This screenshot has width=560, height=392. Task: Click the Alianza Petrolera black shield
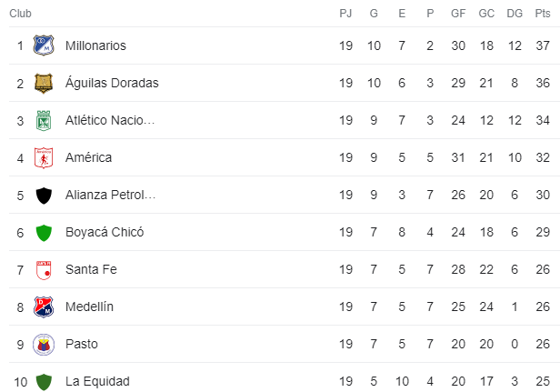[44, 196]
